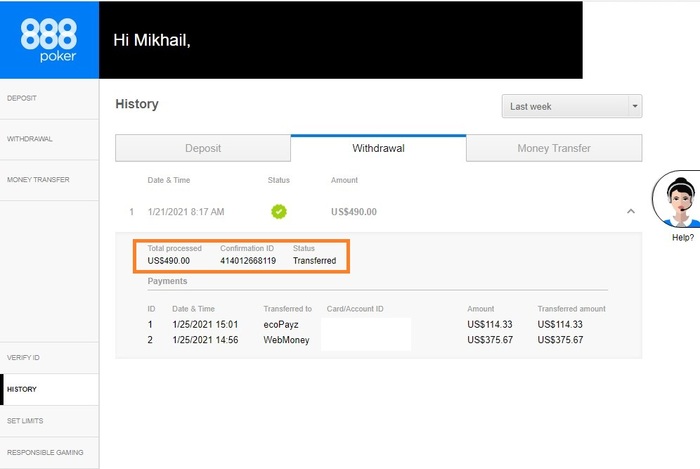Select the Withdrawal history tab
The image size is (700, 469).
[x=378, y=148]
